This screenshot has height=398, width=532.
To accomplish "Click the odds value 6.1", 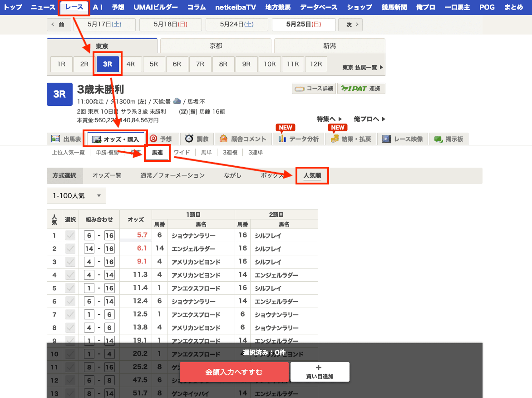I will [x=142, y=248].
